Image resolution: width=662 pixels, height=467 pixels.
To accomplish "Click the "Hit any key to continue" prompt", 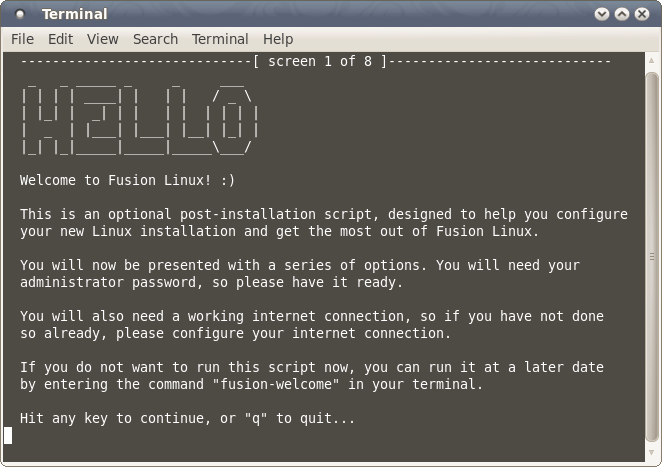I will click(x=187, y=418).
